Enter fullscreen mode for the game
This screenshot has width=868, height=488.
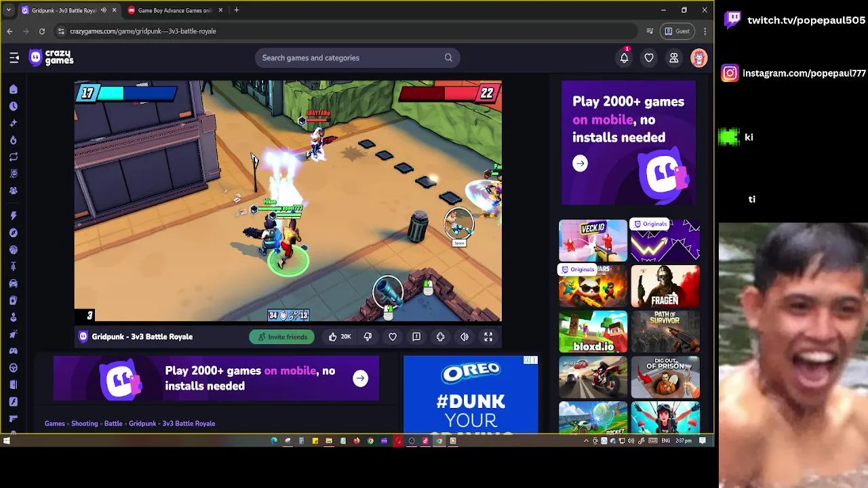[x=488, y=337]
